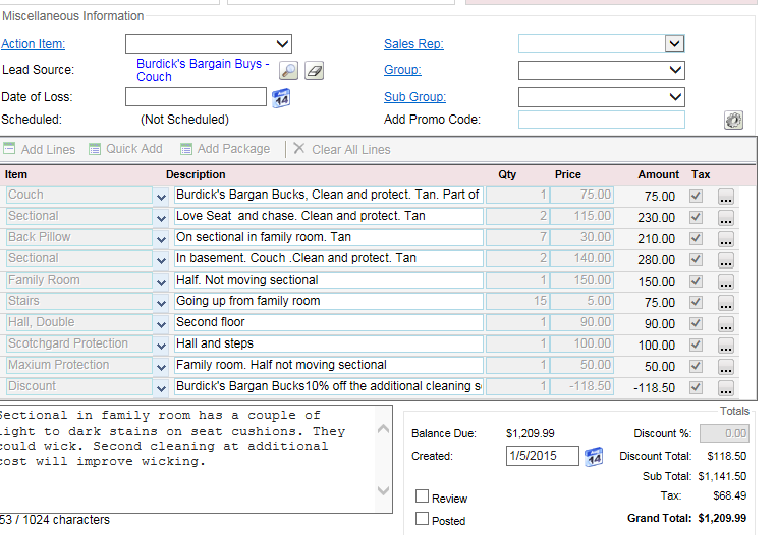
Task: Toggle the Tax checkbox on the Couch row
Action: point(696,196)
